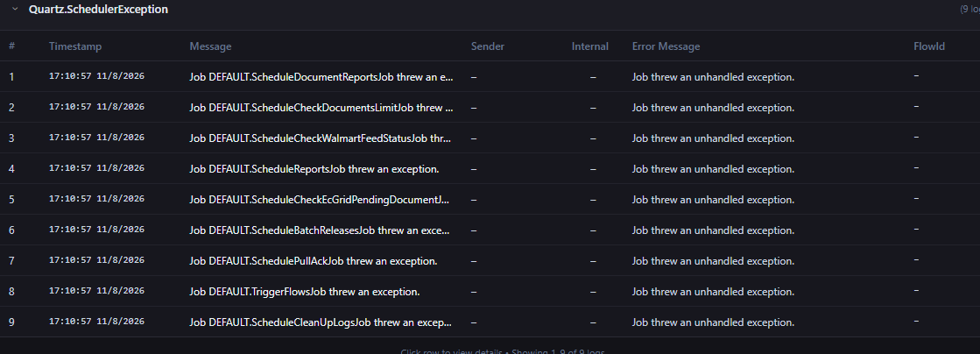Image resolution: width=980 pixels, height=354 pixels.
Task: Collapse the Quartz.SchedulerException group chevron
Action: [x=15, y=10]
